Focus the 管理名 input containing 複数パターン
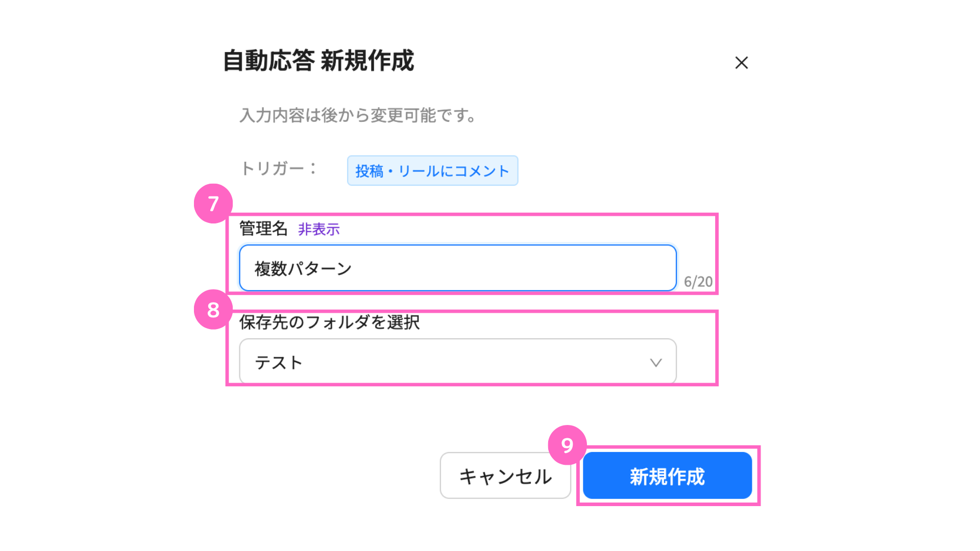This screenshot has height=551, width=980. (458, 268)
